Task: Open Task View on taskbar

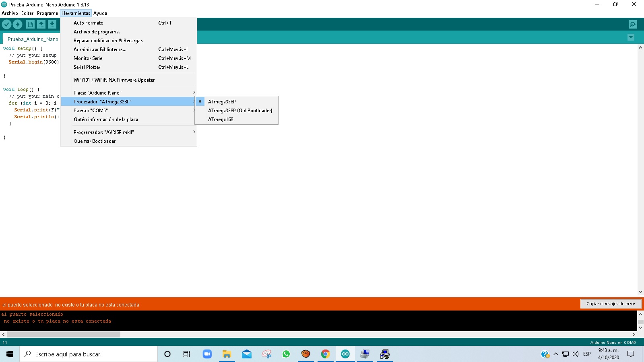Action: [187, 354]
